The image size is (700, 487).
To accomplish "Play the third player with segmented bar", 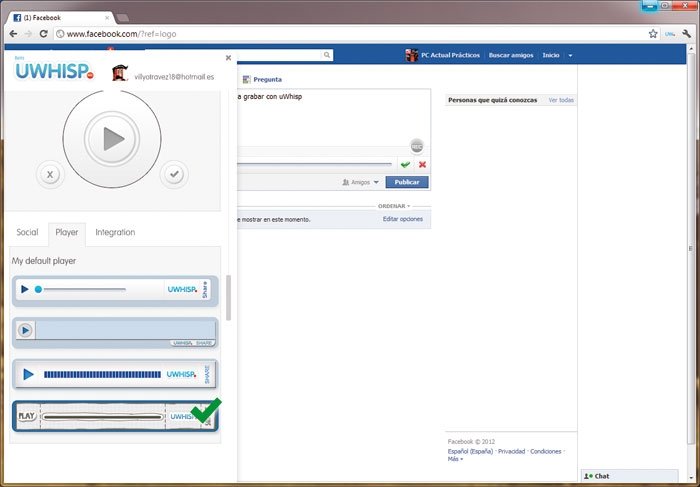I will pos(28,374).
